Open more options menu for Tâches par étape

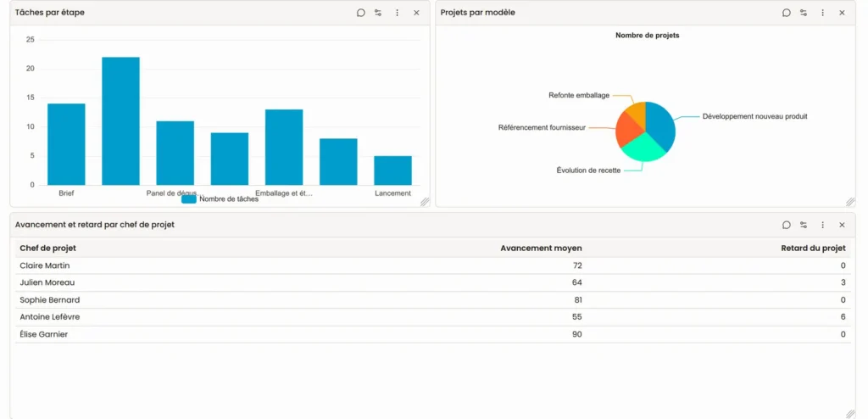point(397,13)
